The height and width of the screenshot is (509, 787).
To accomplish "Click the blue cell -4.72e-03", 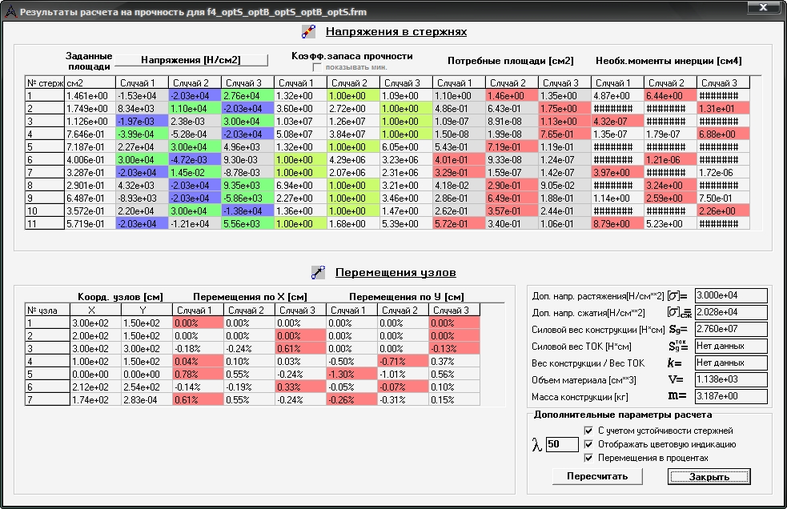I will click(195, 160).
